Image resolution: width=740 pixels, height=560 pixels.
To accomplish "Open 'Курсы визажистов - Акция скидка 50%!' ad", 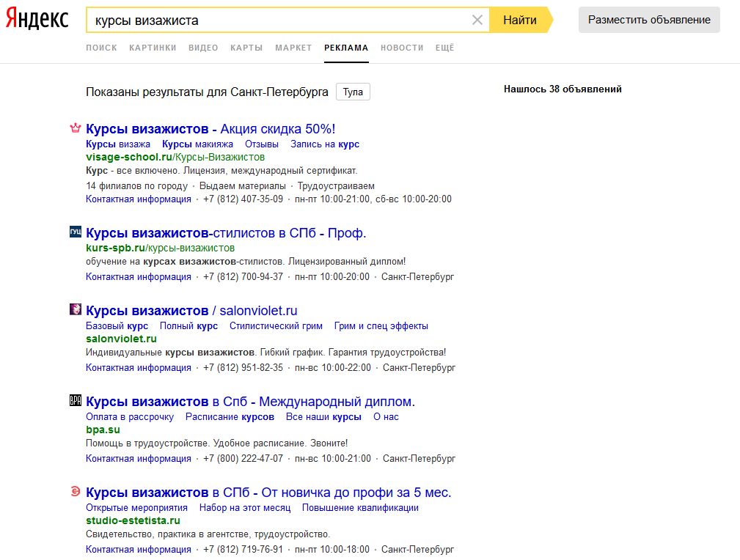I will pyautogui.click(x=210, y=129).
